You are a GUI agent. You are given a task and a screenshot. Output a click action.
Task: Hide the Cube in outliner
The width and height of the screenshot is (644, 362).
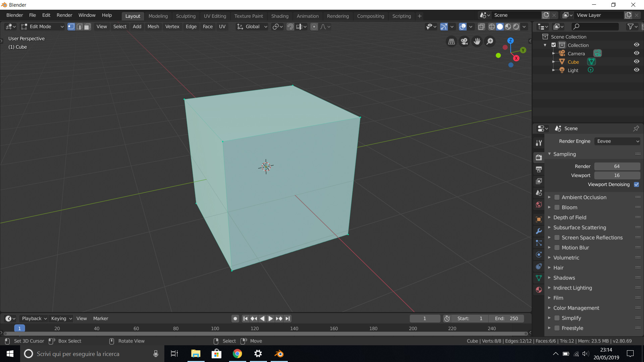(636, 62)
